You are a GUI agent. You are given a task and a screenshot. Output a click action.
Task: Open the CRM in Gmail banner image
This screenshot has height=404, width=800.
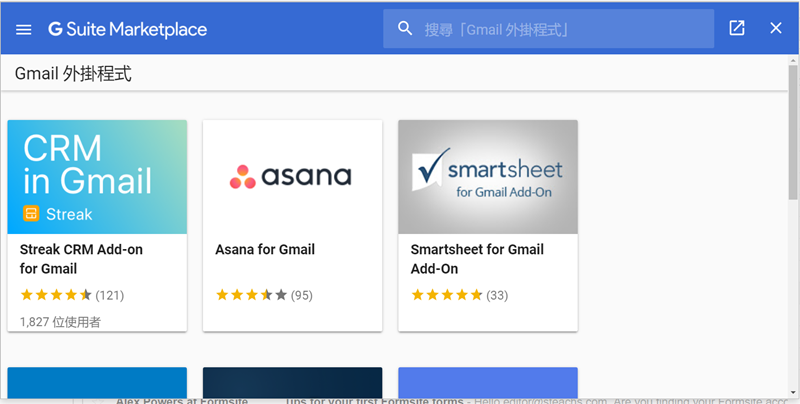coord(97,177)
